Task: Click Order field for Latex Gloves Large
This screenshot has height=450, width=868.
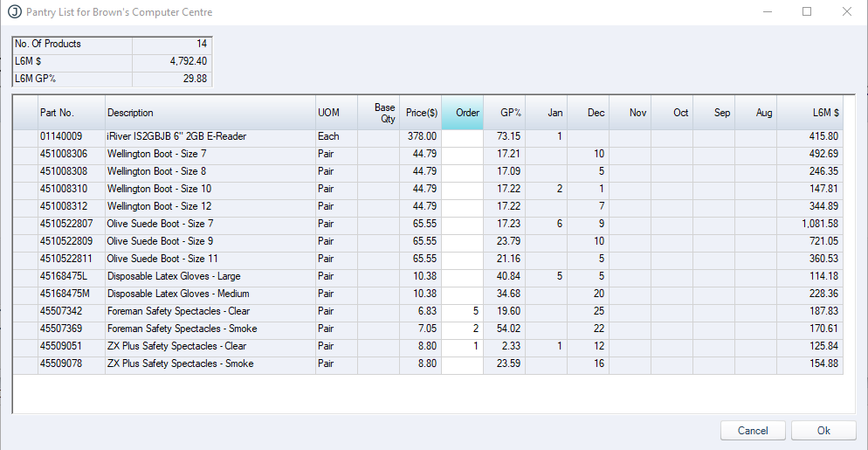Action: click(463, 276)
